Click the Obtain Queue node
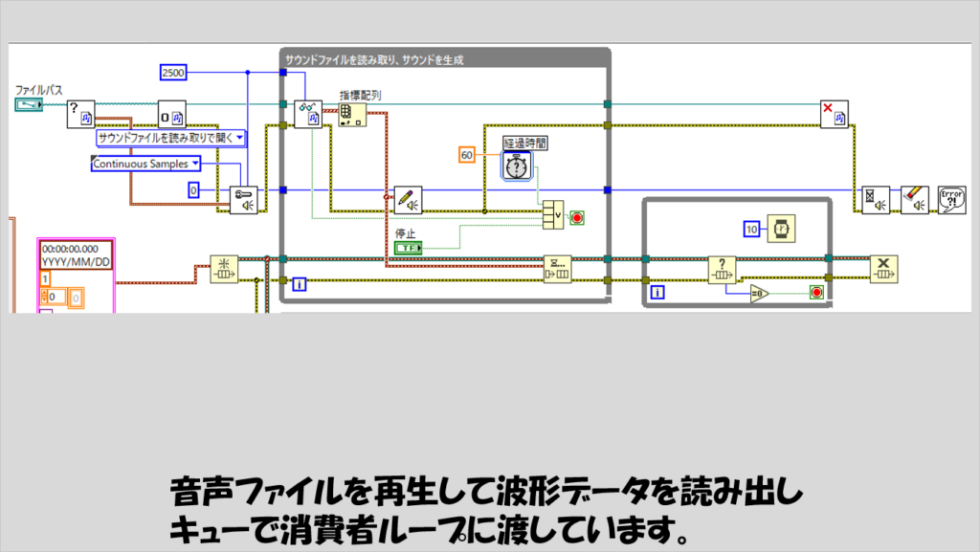The height and width of the screenshot is (552, 980). (223, 269)
